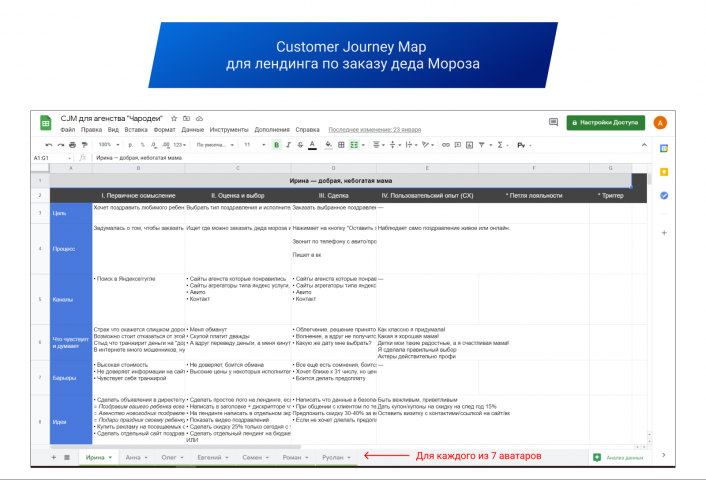This screenshot has width=706, height=480.
Task: Click the redo arrow in the toolbar
Action: tap(61, 145)
